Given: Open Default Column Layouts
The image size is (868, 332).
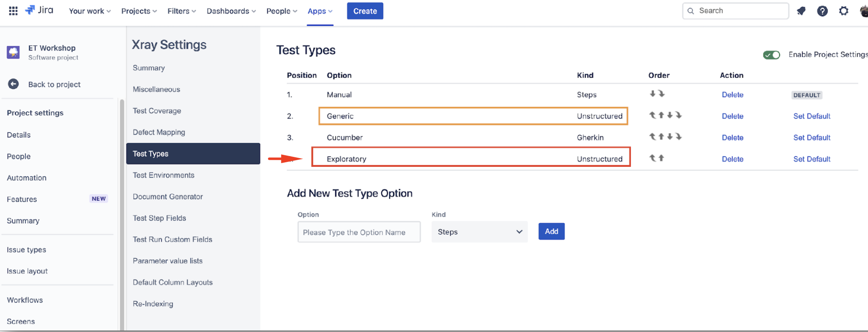Looking at the screenshot, I should coord(172,283).
